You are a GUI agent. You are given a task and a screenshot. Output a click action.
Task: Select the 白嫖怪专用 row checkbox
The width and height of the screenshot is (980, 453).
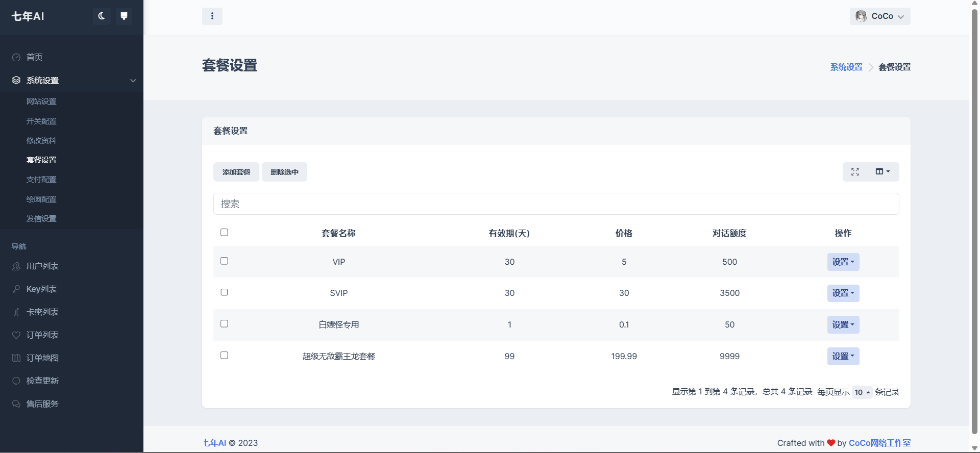coord(224,324)
